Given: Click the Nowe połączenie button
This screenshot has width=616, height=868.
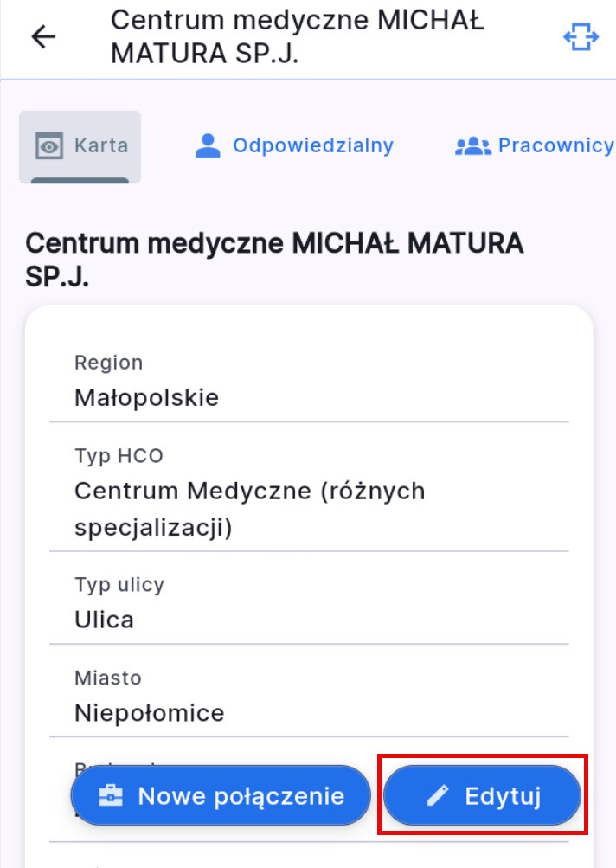Looking at the screenshot, I should [x=219, y=794].
